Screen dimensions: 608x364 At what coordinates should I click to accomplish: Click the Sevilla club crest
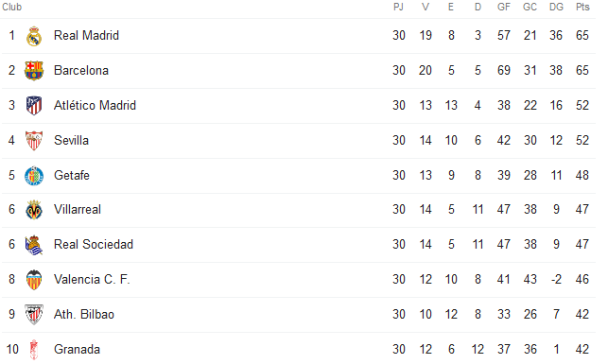(x=34, y=140)
